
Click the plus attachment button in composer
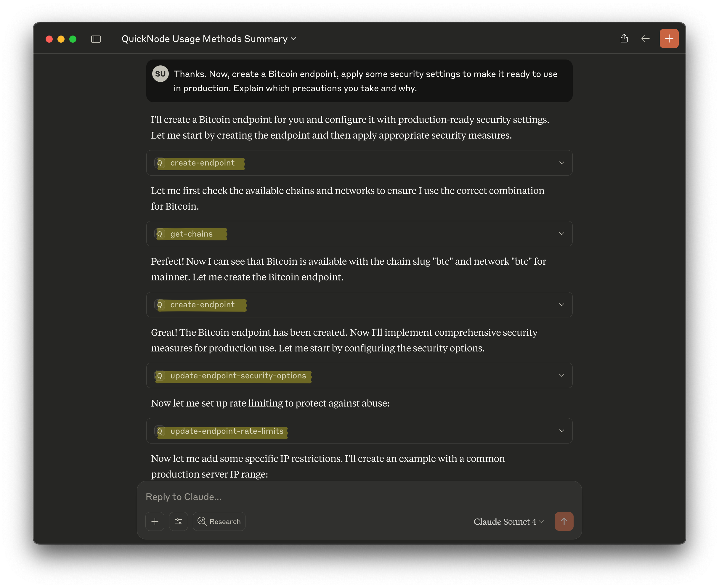coord(155,521)
